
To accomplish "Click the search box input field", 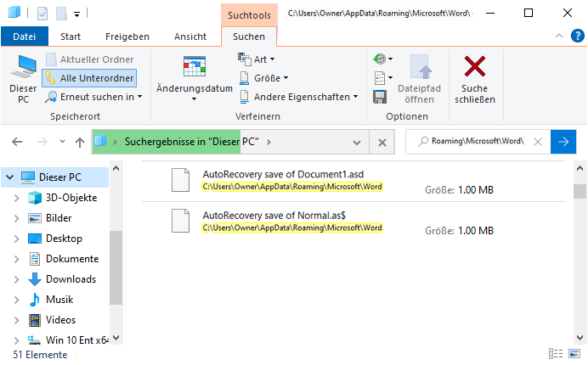I will [x=476, y=141].
